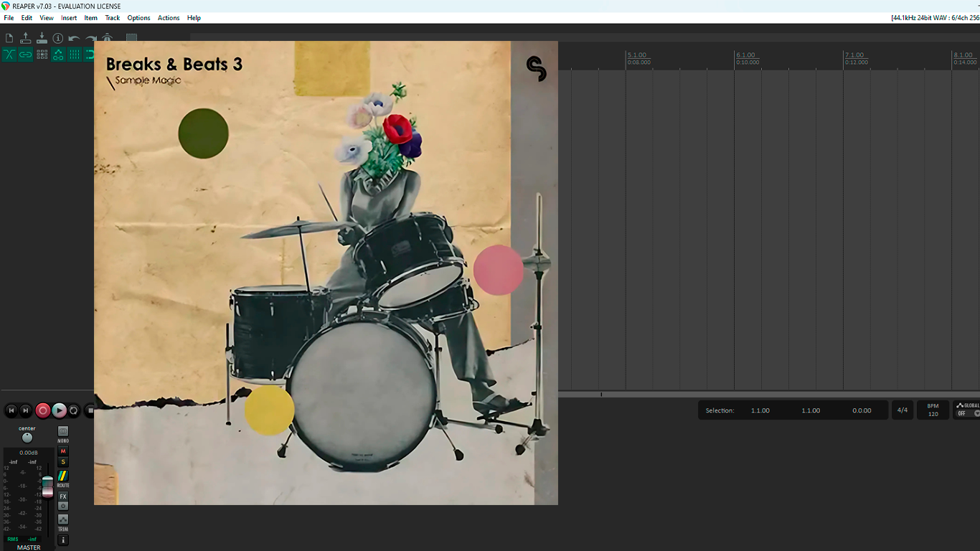This screenshot has height=551, width=980.
Task: Click the BPM 120 tempo field
Action: pyautogui.click(x=933, y=410)
